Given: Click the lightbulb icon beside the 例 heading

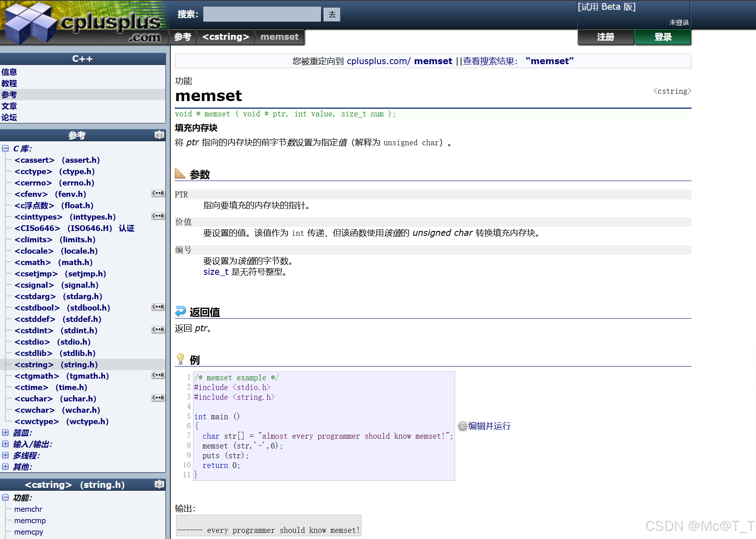Looking at the screenshot, I should (180, 358).
